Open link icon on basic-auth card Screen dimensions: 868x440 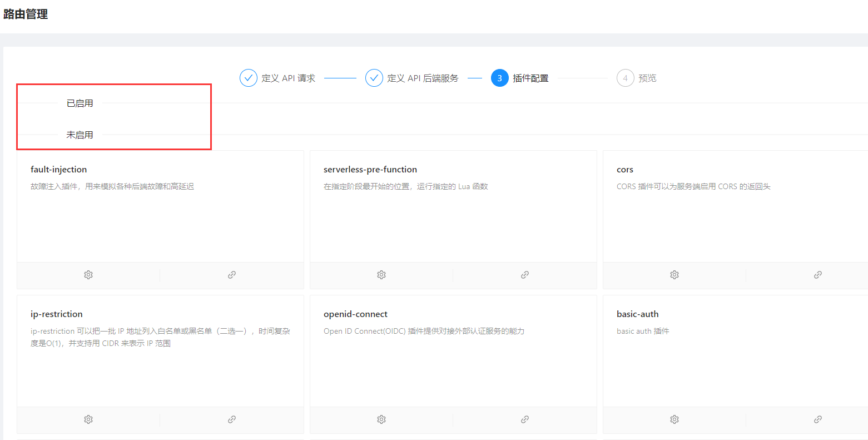tap(818, 419)
